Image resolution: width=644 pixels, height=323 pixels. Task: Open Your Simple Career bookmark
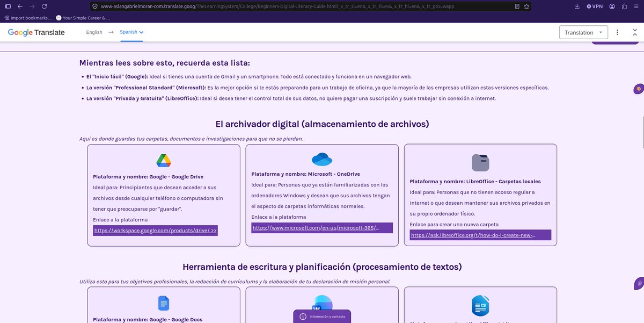pos(83,18)
